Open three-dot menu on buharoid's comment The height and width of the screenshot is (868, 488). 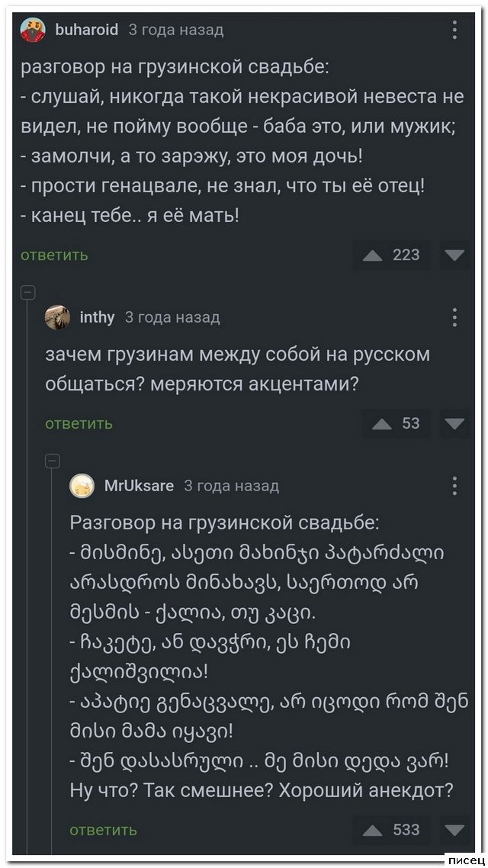click(454, 30)
